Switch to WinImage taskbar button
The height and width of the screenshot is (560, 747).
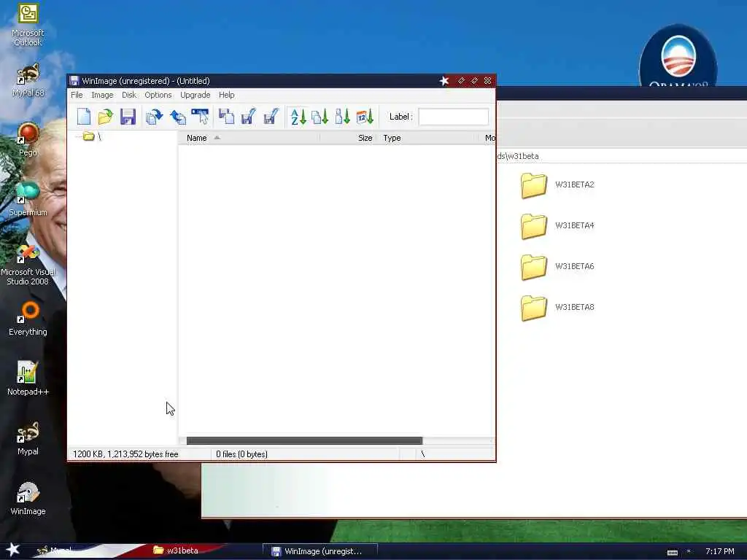(x=320, y=551)
